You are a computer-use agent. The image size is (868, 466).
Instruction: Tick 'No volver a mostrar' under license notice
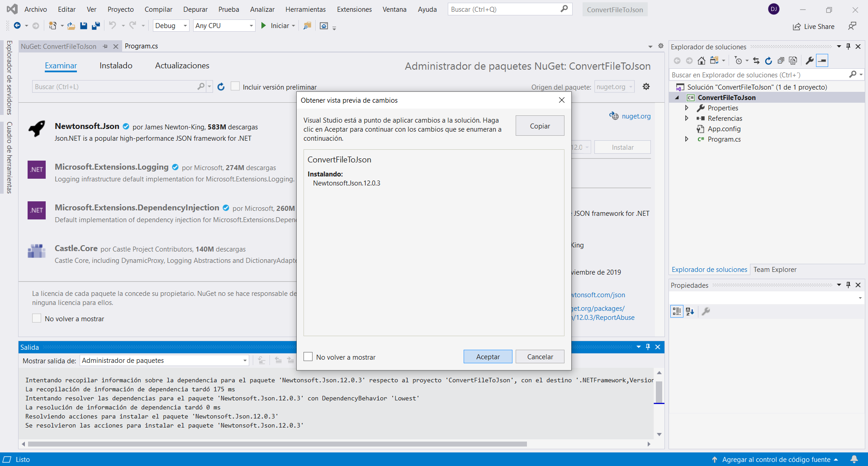pos(37,319)
